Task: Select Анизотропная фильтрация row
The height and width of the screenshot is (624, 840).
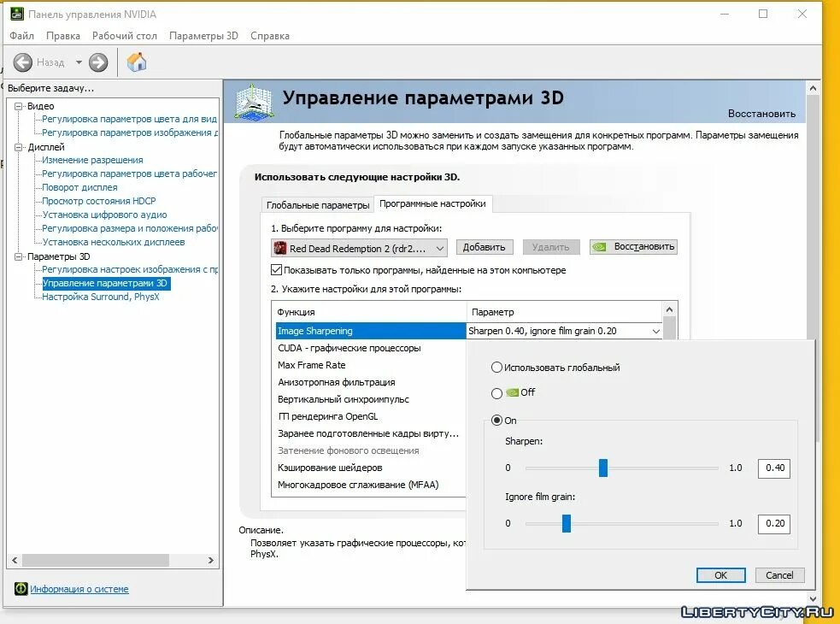Action: click(371, 382)
